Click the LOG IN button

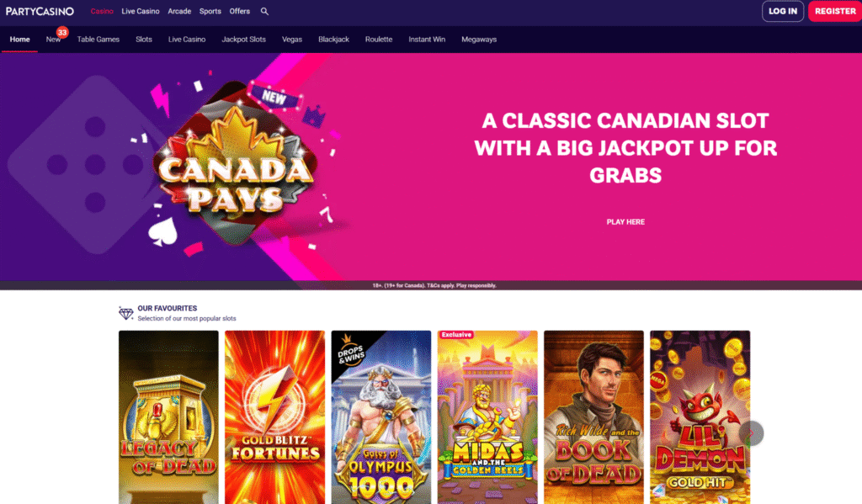click(783, 11)
